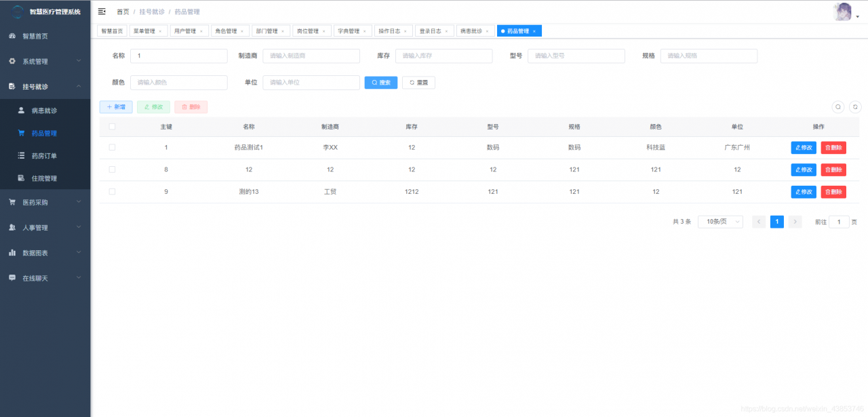Click 修改 for the 主键 8 row

[804, 170]
